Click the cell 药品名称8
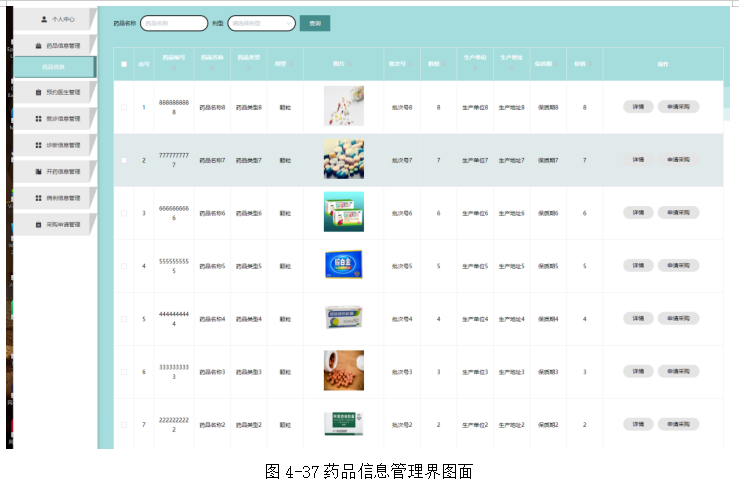 pos(212,107)
